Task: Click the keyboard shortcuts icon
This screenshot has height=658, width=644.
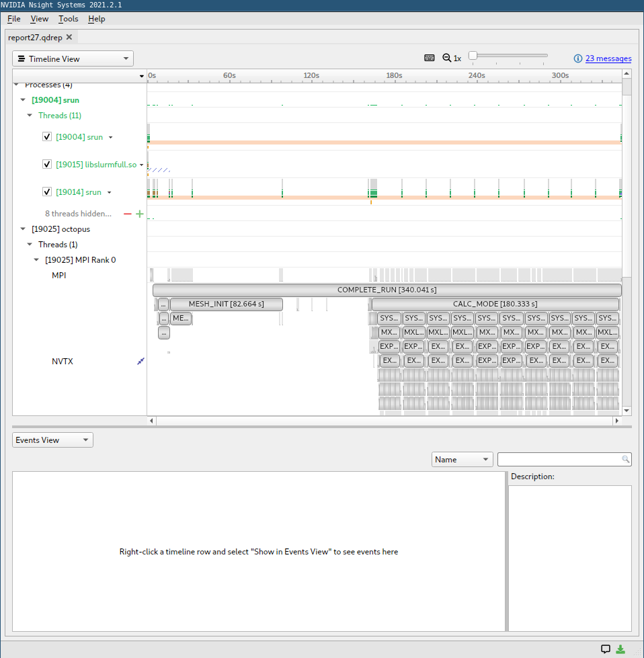Action: (x=429, y=58)
